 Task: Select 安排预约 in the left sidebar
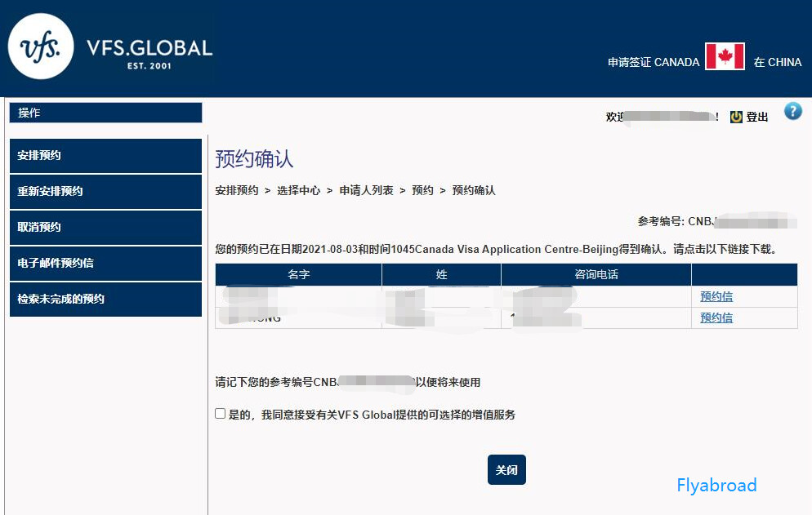pos(105,155)
